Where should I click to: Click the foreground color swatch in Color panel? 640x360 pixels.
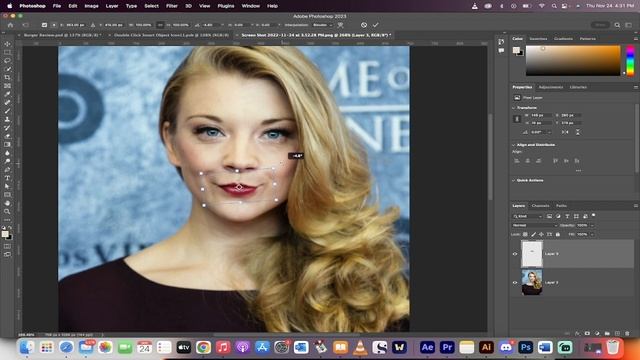pyautogui.click(x=516, y=50)
